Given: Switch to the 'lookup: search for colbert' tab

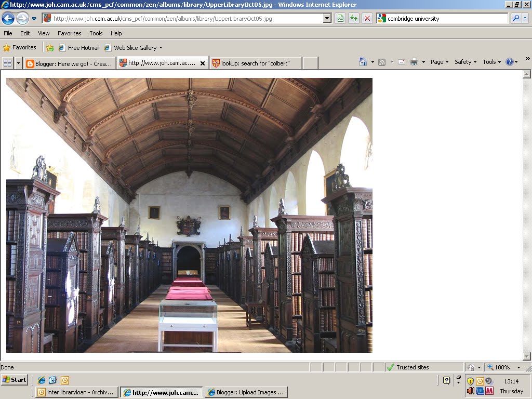Looking at the screenshot, I should pyautogui.click(x=256, y=63).
